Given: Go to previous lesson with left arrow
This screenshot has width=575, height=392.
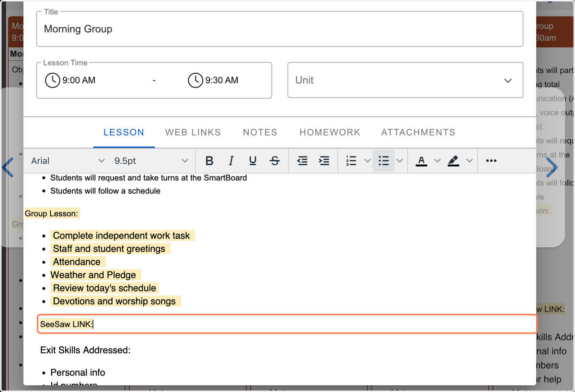Looking at the screenshot, I should (x=8, y=168).
